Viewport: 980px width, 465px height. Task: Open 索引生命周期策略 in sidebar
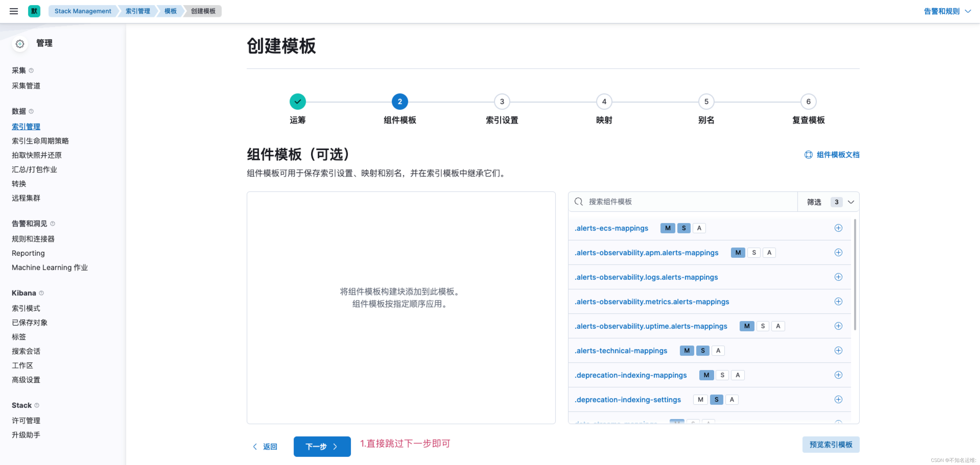pyautogui.click(x=40, y=141)
